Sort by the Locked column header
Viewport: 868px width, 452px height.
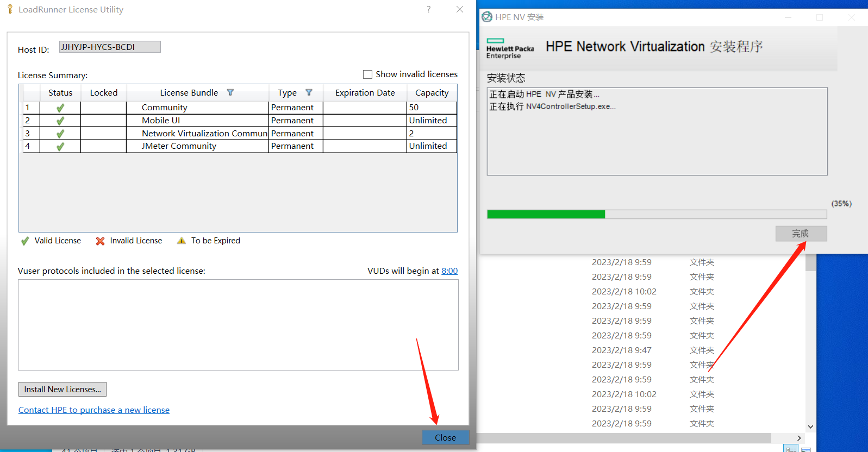[104, 93]
